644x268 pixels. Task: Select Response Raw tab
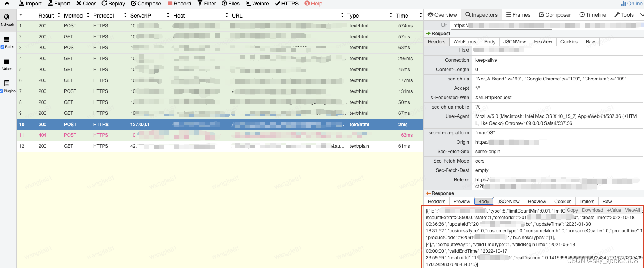(607, 202)
